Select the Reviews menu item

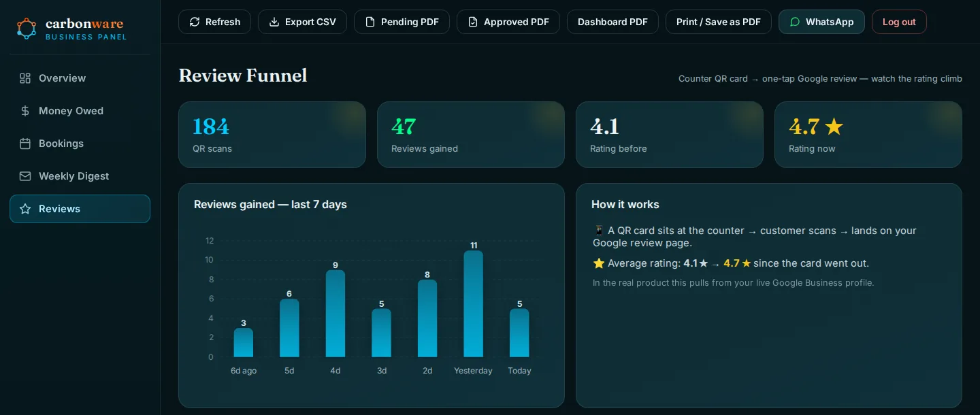click(x=80, y=209)
